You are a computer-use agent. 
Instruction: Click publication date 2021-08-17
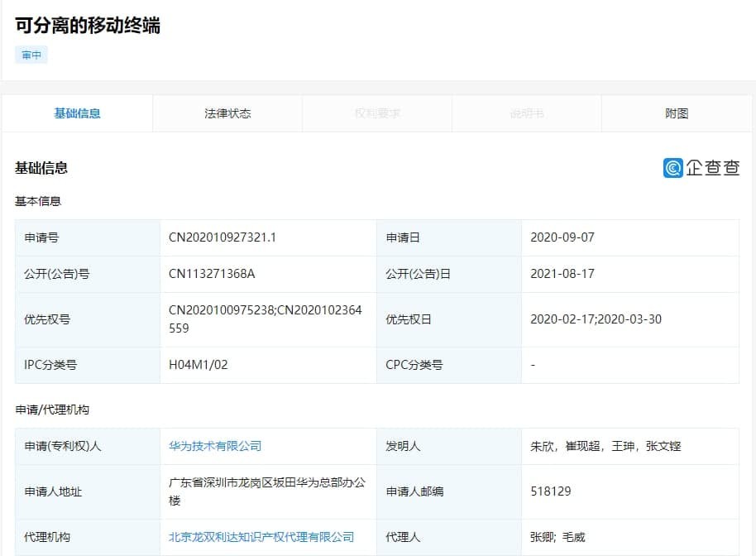562,274
